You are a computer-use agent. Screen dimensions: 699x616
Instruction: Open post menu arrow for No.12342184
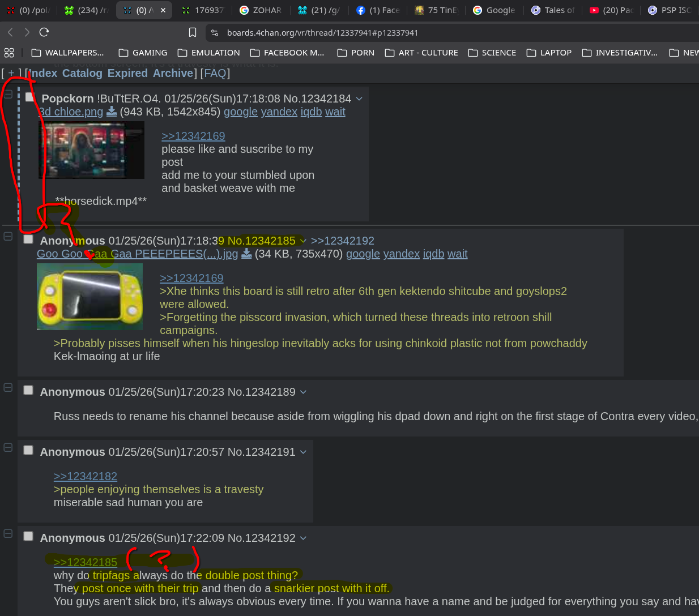[x=359, y=99]
